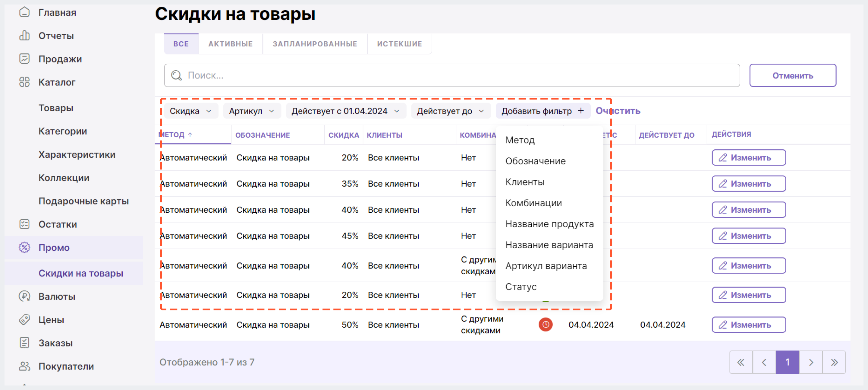Click the plus icon in Добавить фильтр

581,111
